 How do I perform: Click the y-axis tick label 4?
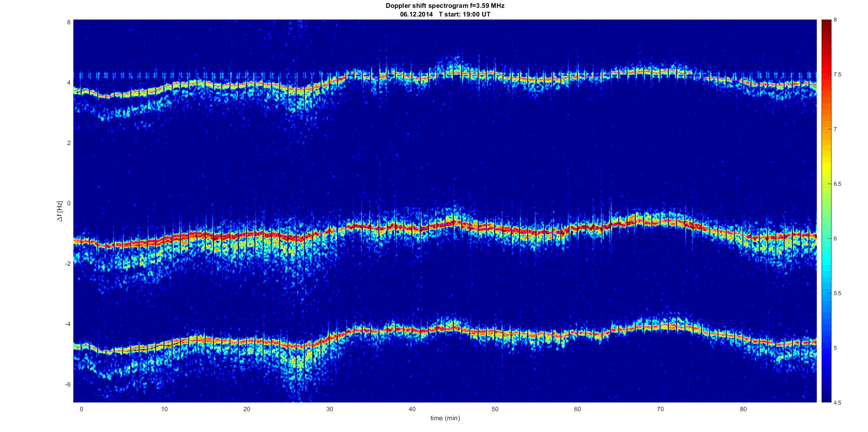tap(69, 82)
